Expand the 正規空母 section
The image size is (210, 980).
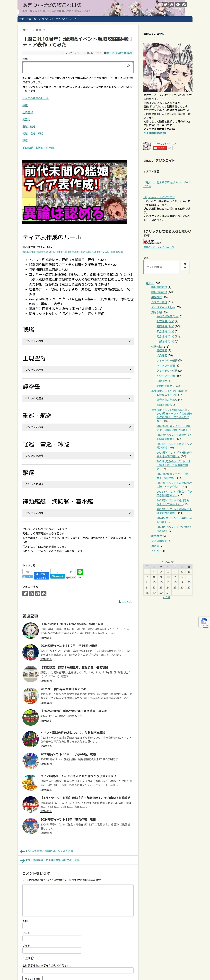click(x=78, y=370)
